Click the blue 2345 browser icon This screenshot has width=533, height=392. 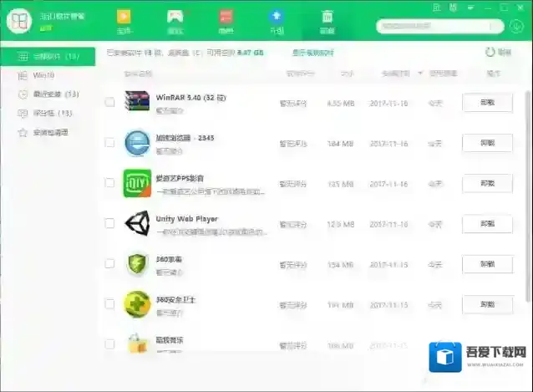tap(136, 143)
